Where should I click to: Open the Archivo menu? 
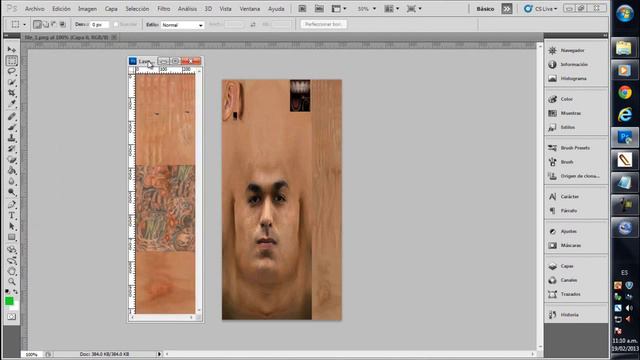(35, 9)
